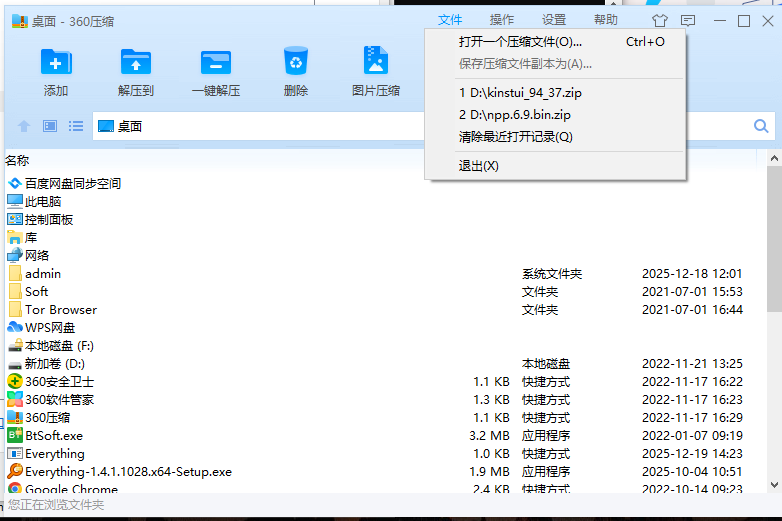Click the 名称 column header
Viewport: 782px width, 521px height.
coord(17,161)
